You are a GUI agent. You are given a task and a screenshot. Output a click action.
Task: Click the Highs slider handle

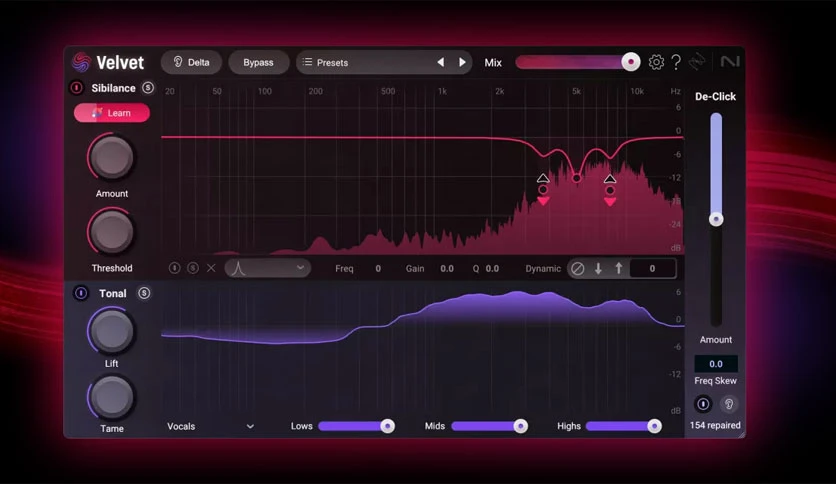pos(654,426)
